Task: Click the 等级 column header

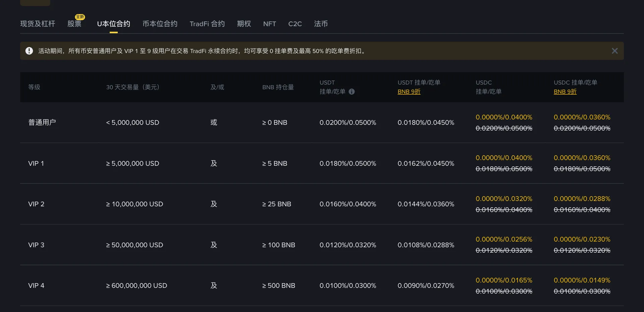Action: [34, 87]
